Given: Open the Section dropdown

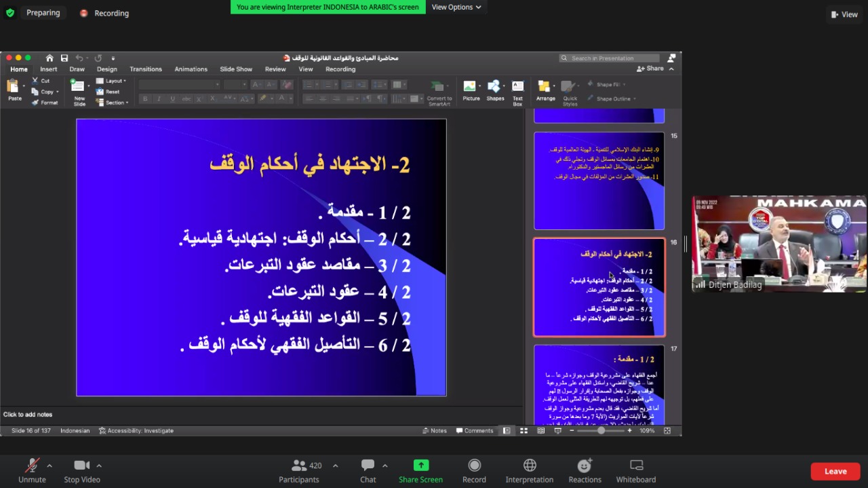Looking at the screenshot, I should point(113,102).
